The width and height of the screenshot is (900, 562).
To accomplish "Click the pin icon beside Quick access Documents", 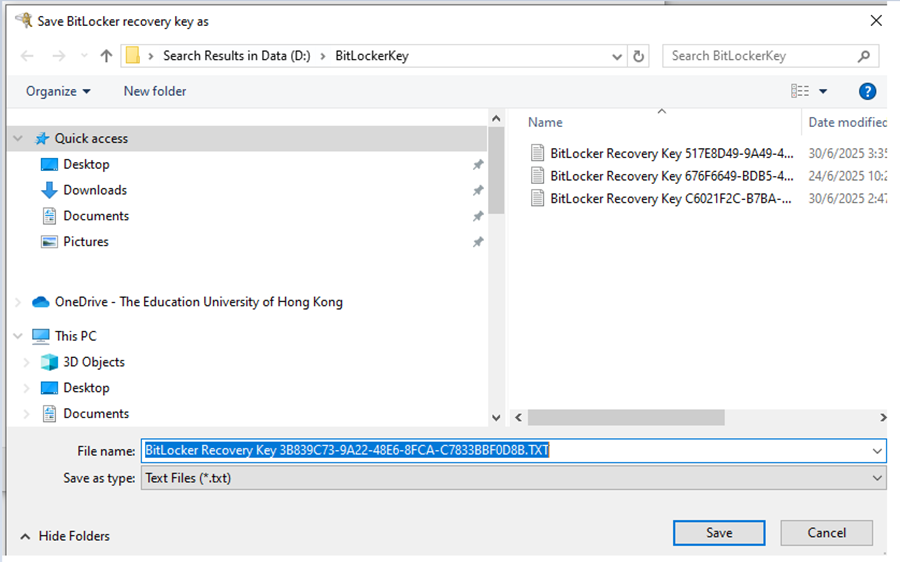I will (x=478, y=216).
